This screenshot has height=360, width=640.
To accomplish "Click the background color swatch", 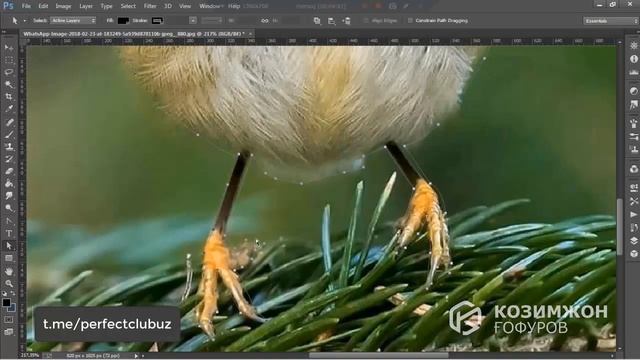I will tap(12, 308).
